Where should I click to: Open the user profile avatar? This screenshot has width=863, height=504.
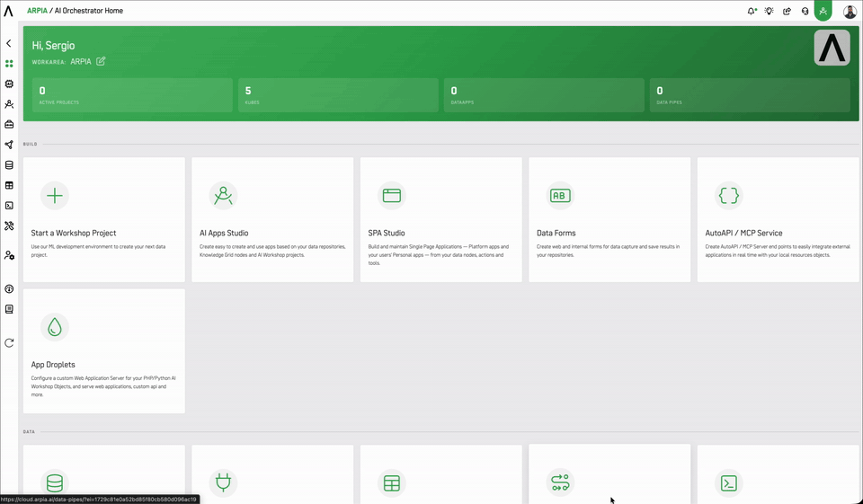click(x=850, y=11)
